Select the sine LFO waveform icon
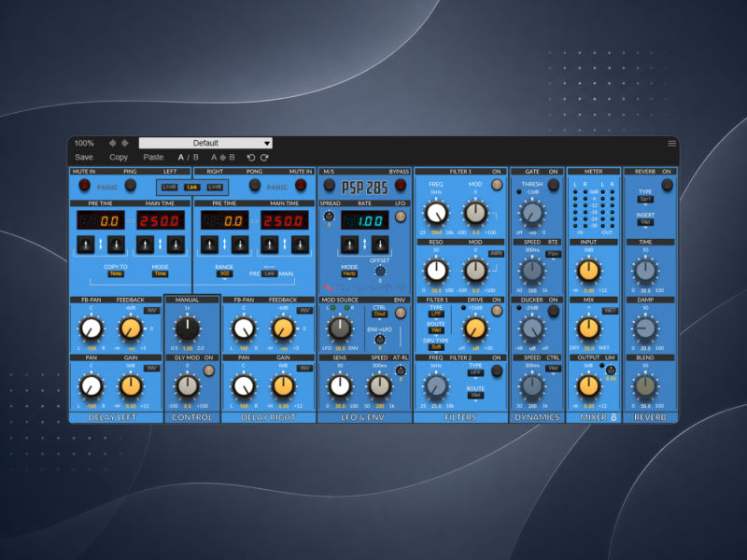Image resolution: width=747 pixels, height=560 pixels. tap(329, 287)
